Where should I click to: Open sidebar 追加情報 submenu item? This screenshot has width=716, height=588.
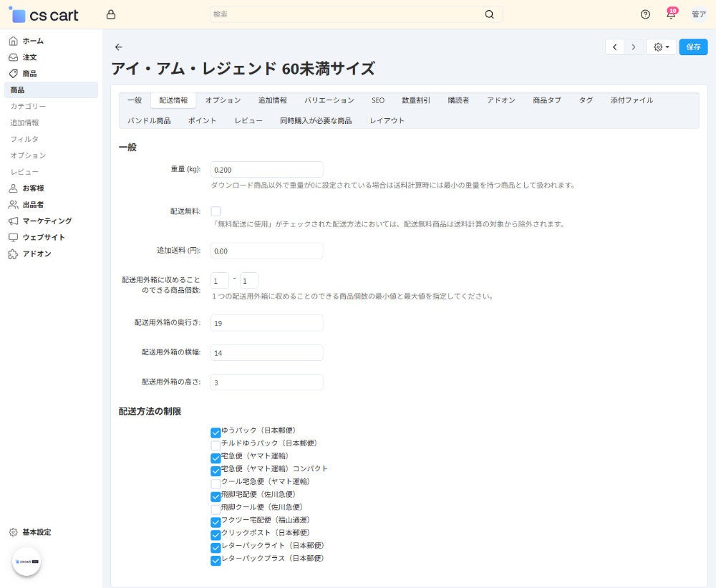point(24,123)
